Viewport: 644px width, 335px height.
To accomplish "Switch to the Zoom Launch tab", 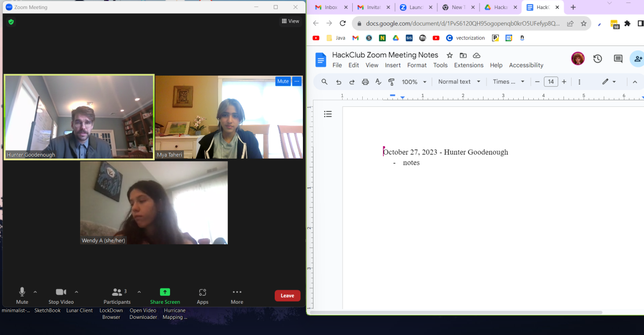I will pyautogui.click(x=416, y=8).
